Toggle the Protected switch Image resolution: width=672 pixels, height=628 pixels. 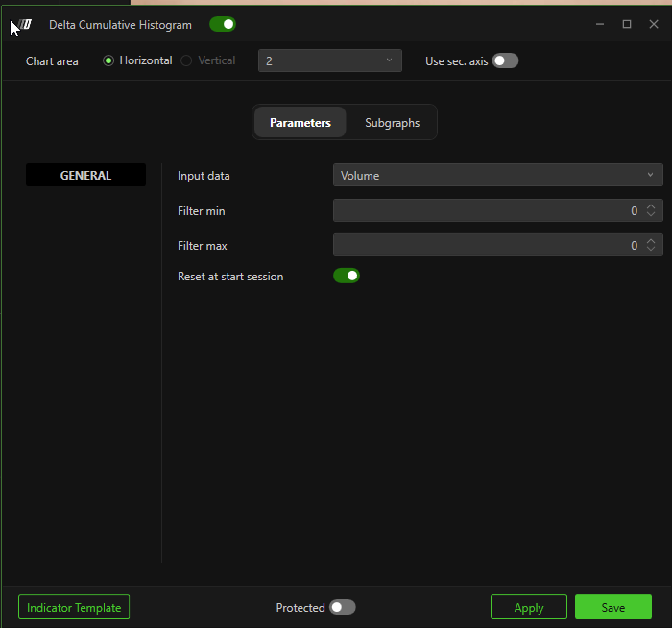tap(342, 607)
